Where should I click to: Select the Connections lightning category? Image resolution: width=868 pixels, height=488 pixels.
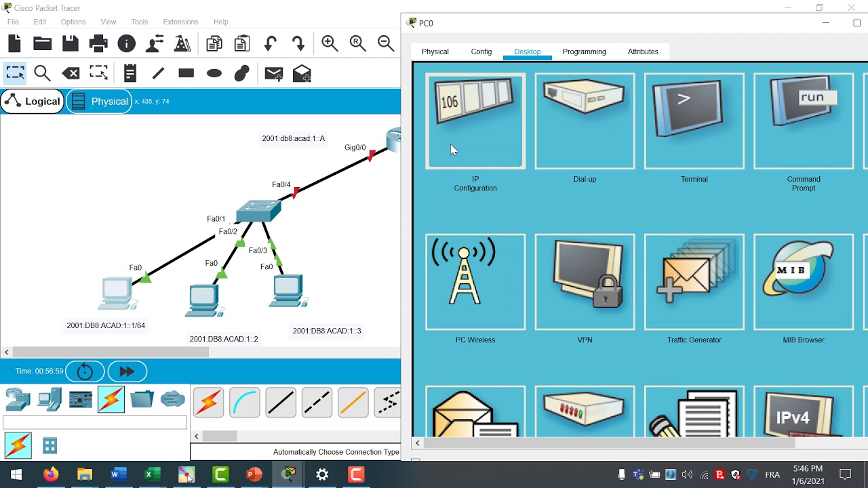coord(111,399)
